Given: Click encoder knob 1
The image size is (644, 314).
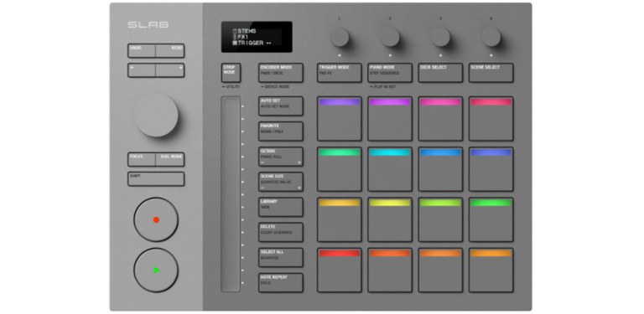Looking at the screenshot, I should [x=340, y=38].
